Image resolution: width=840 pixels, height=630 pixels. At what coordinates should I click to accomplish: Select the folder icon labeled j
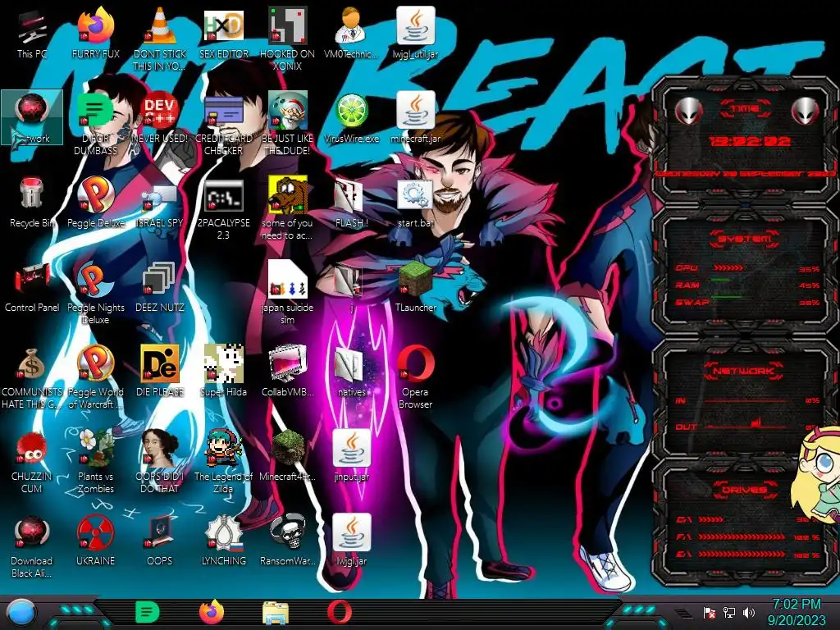click(x=351, y=286)
